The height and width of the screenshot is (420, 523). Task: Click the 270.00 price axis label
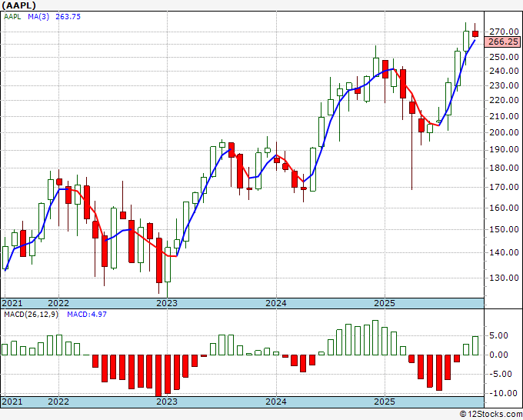click(x=504, y=32)
